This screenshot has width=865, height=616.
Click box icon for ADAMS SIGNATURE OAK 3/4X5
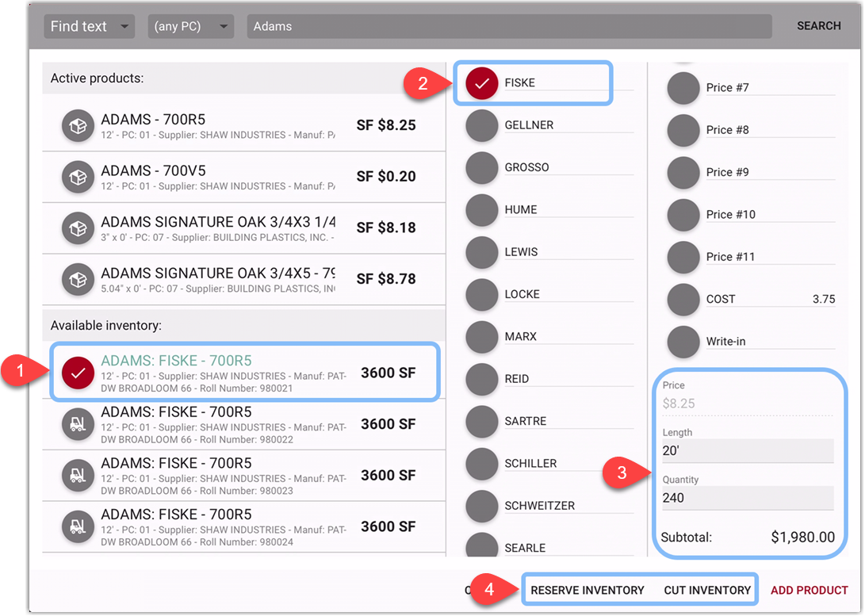[78, 279]
